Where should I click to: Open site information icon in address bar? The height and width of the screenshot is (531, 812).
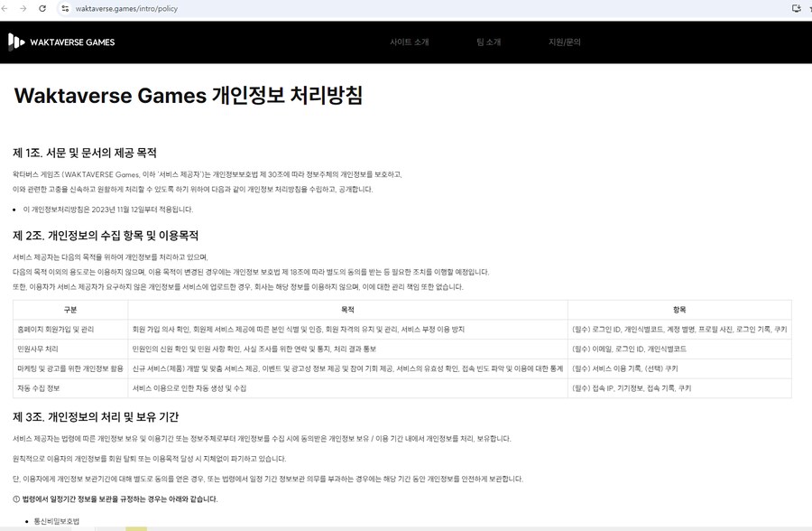[x=65, y=8]
